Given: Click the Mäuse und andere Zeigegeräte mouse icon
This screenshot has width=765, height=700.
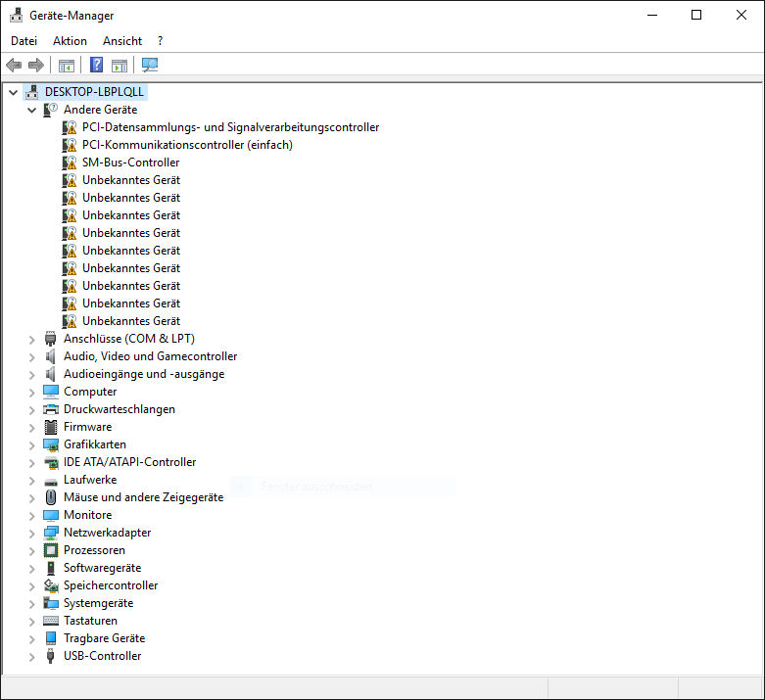Looking at the screenshot, I should coord(51,497).
